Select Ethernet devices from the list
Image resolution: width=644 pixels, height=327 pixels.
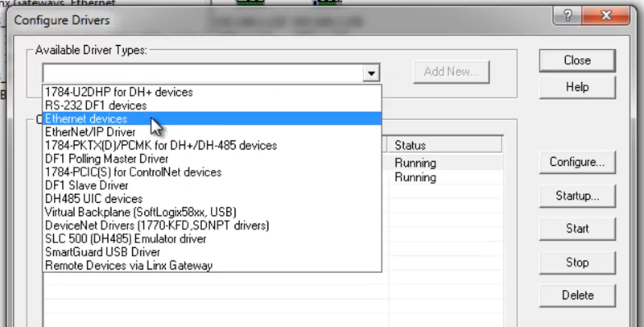(x=212, y=118)
